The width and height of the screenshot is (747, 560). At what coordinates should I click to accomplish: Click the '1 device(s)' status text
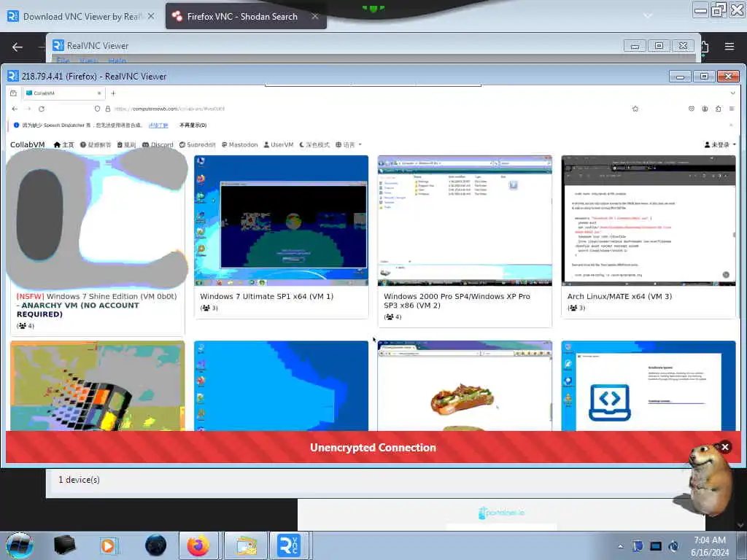(x=79, y=480)
